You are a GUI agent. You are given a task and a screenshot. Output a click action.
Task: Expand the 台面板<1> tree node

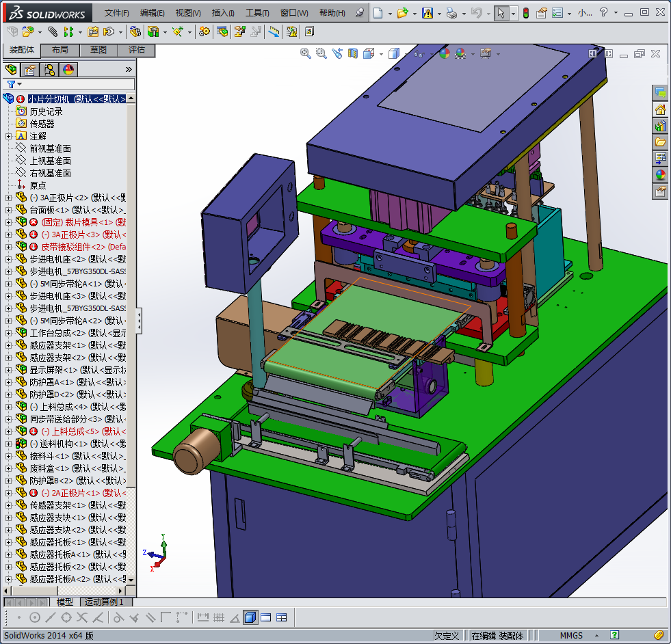pyautogui.click(x=8, y=210)
